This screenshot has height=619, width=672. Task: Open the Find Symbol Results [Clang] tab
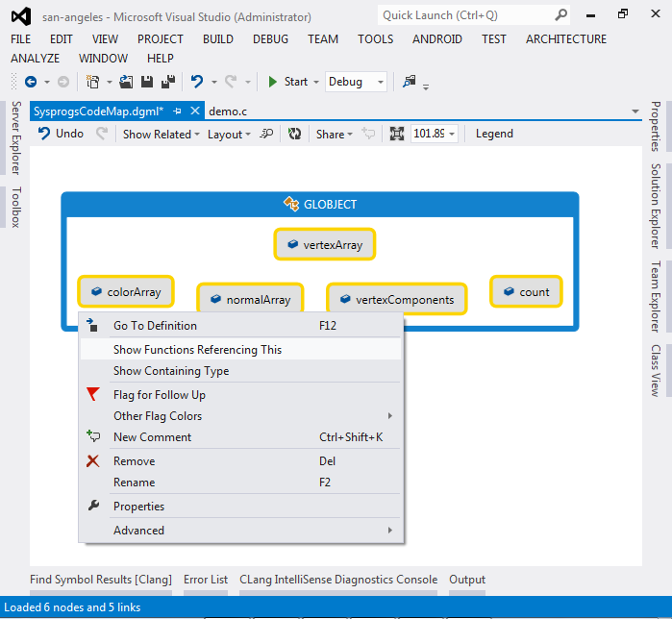point(101,580)
